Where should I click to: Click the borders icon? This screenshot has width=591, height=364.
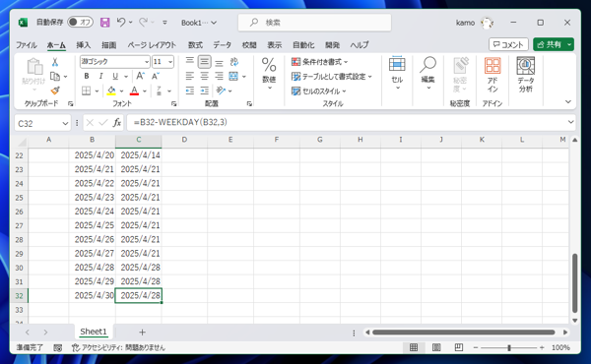click(87, 91)
